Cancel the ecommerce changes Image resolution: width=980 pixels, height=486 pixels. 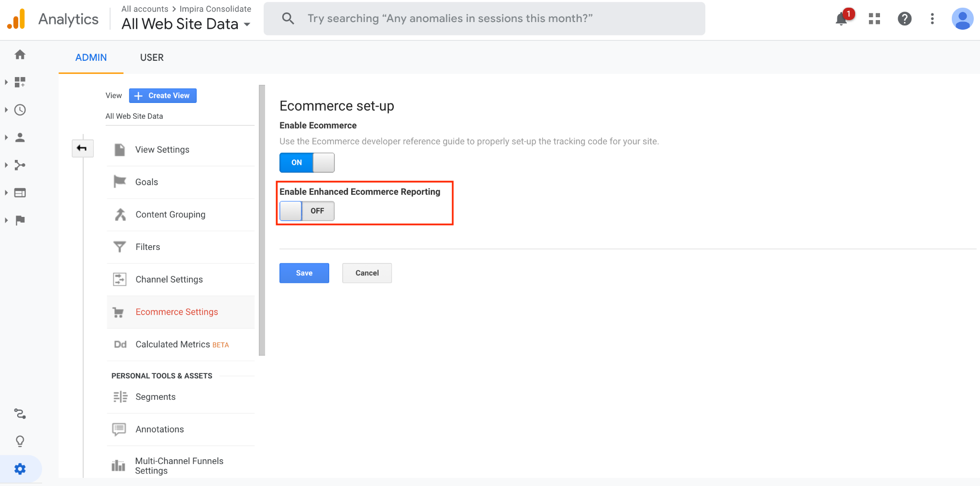(x=367, y=273)
